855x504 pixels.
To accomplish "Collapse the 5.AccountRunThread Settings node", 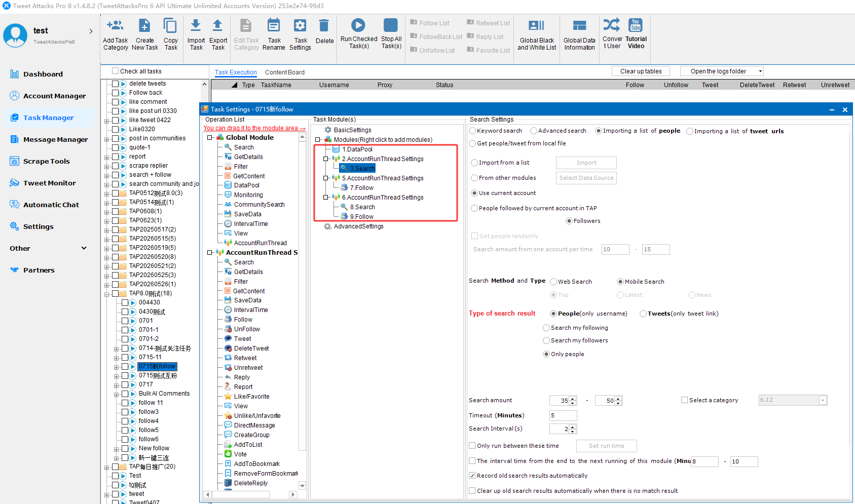I will pos(326,178).
